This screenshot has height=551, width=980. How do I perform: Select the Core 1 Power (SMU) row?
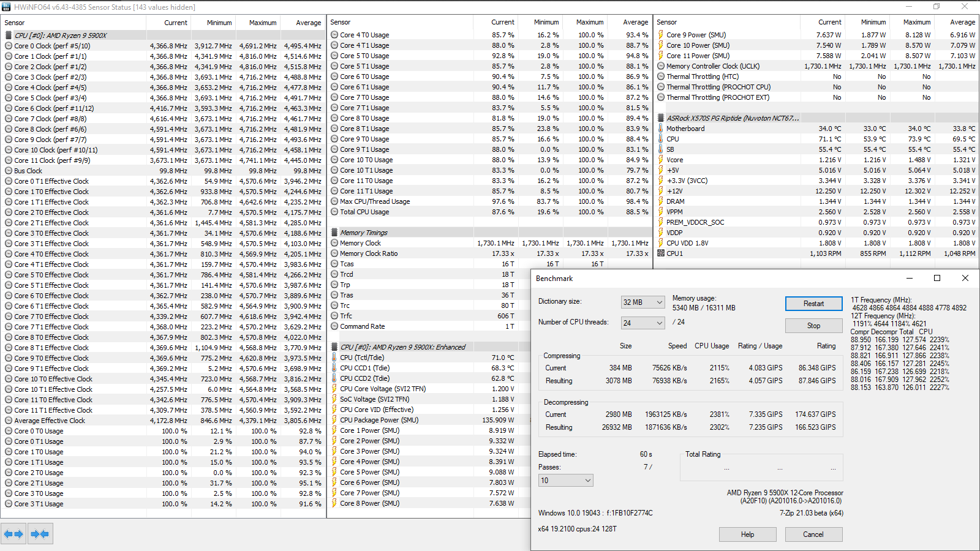click(x=429, y=430)
